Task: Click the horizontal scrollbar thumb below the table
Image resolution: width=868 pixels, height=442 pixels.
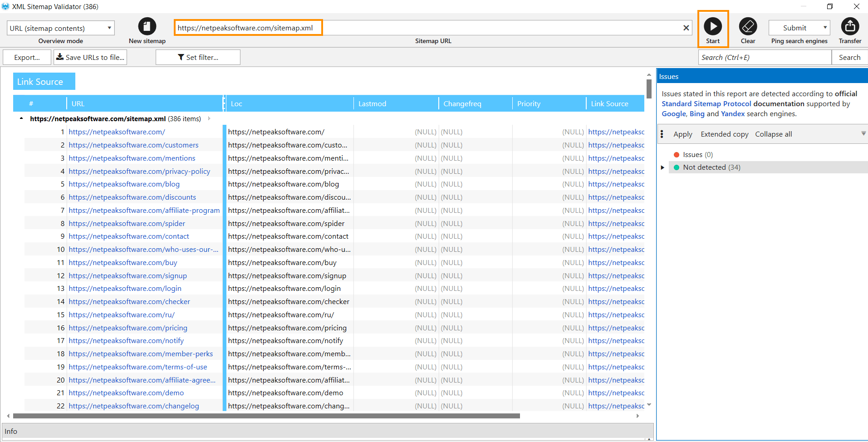Action: click(x=266, y=416)
